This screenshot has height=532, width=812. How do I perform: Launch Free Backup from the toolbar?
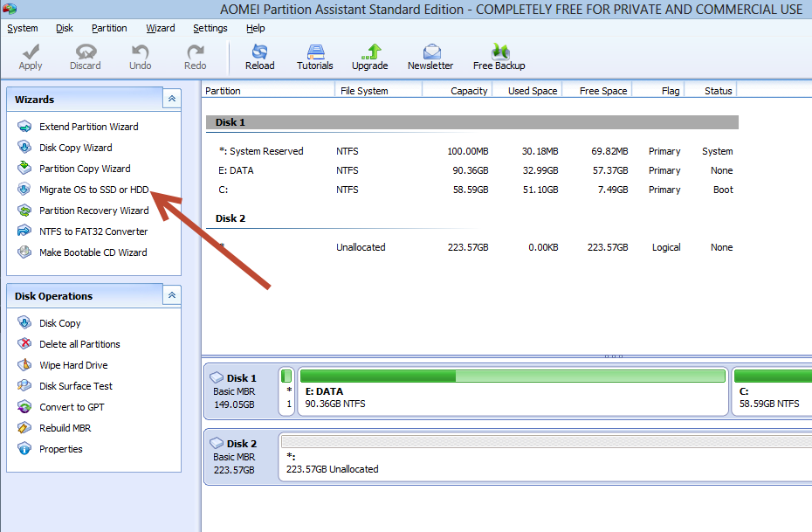click(499, 52)
